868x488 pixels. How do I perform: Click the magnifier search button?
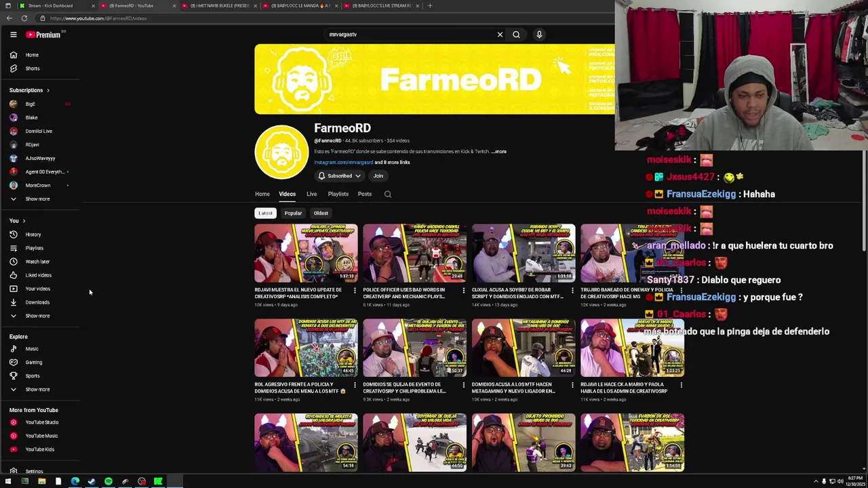(516, 35)
